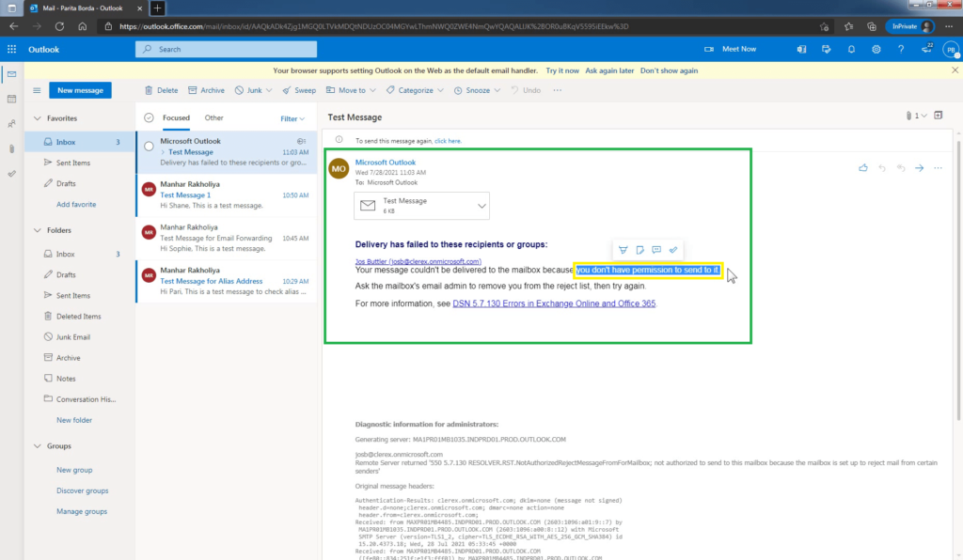This screenshot has width=963, height=560.
Task: Archive the selected message
Action: click(206, 90)
